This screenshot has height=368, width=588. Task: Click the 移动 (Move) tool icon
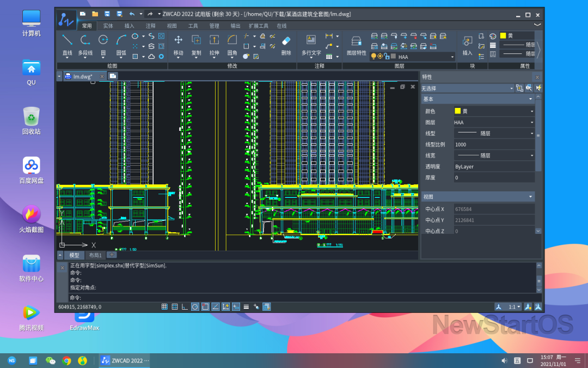pos(178,40)
